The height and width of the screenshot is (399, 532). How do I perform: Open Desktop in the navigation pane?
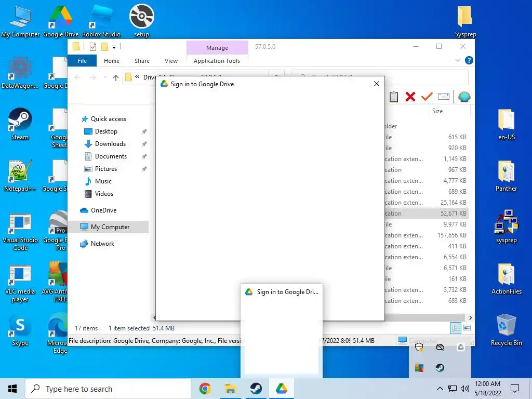coord(106,131)
